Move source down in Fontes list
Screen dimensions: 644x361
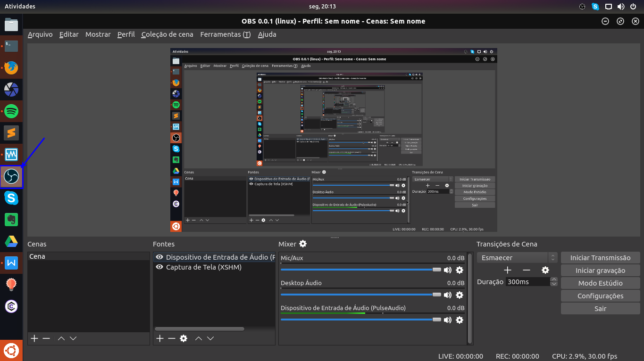210,338
